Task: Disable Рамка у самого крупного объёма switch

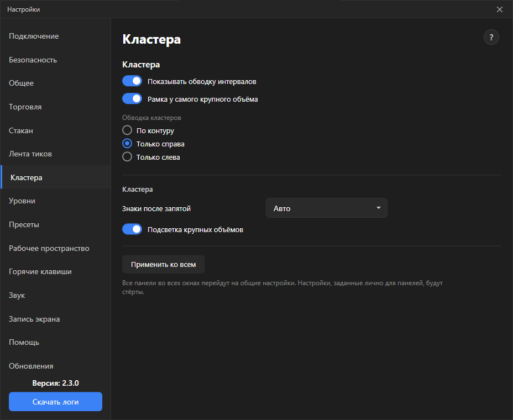Action: coord(132,99)
